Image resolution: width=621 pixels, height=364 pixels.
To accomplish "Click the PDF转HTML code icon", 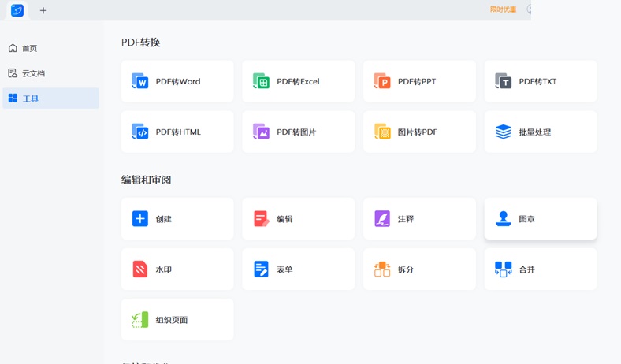I will click(x=139, y=132).
